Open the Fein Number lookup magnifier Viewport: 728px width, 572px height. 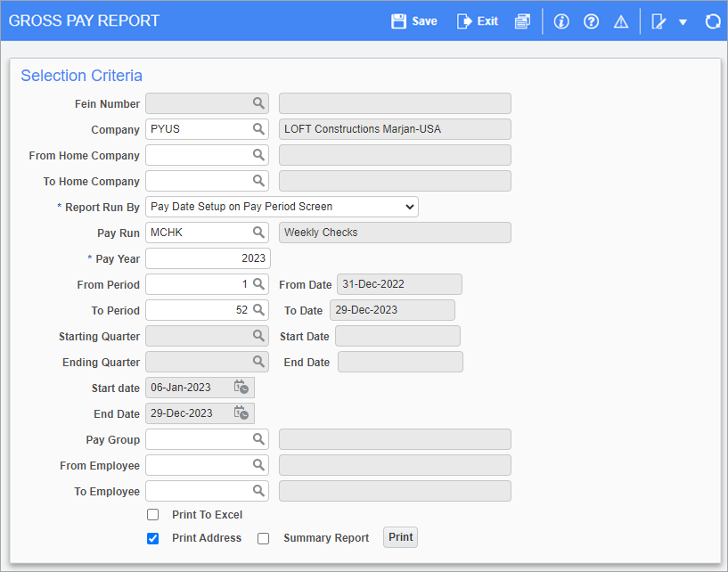(258, 103)
